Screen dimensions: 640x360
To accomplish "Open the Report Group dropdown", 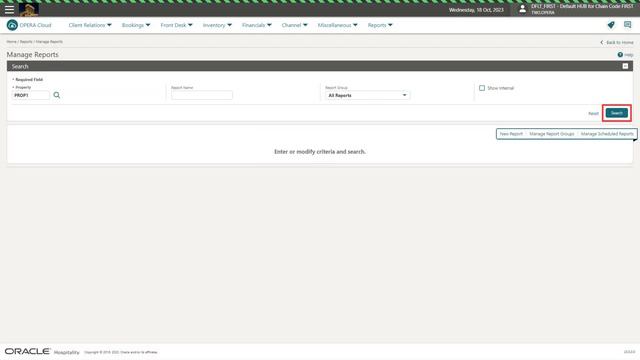I will point(367,95).
